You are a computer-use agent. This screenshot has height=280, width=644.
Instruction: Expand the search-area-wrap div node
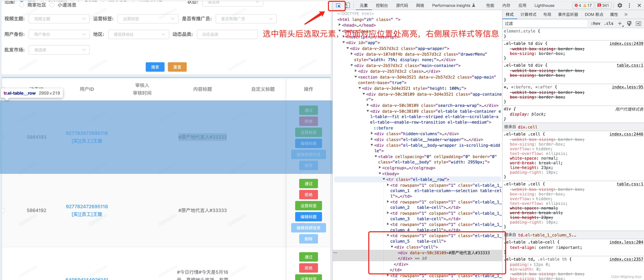[368, 105]
